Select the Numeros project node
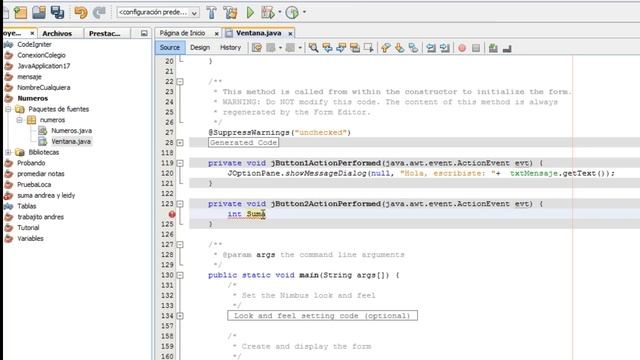This screenshot has height=360, width=640. click(x=32, y=98)
